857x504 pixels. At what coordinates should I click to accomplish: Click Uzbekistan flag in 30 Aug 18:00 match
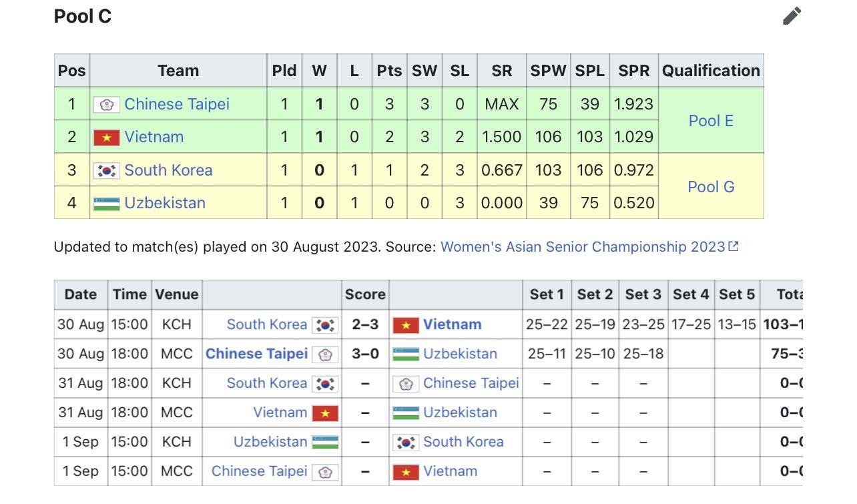pos(406,354)
